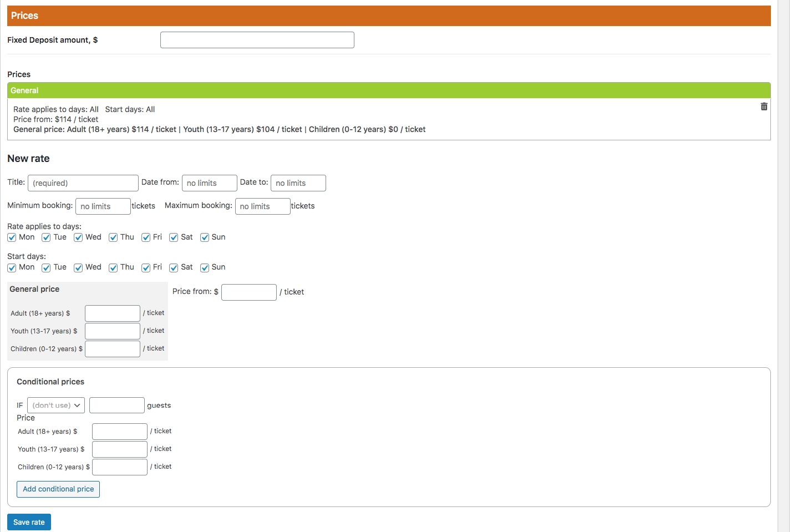
Task: Uncheck Wed under Start days
Action: [78, 267]
